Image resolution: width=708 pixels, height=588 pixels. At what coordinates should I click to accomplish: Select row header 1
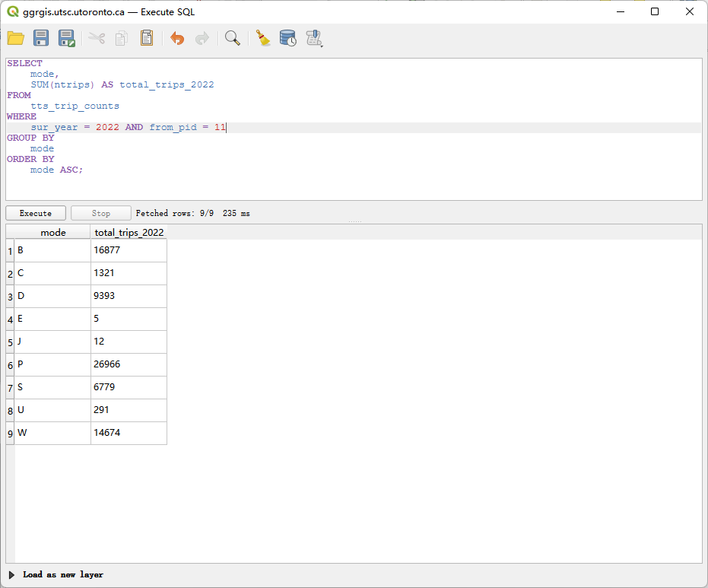click(10, 251)
